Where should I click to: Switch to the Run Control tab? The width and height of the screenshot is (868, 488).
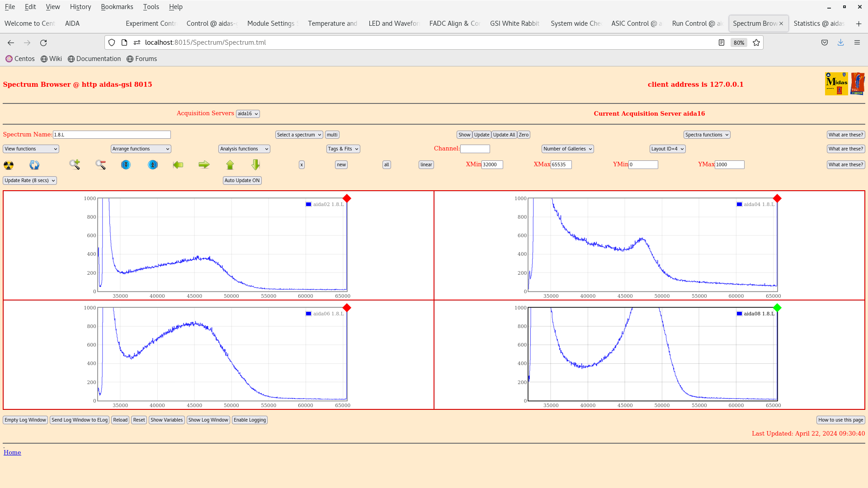(x=698, y=23)
